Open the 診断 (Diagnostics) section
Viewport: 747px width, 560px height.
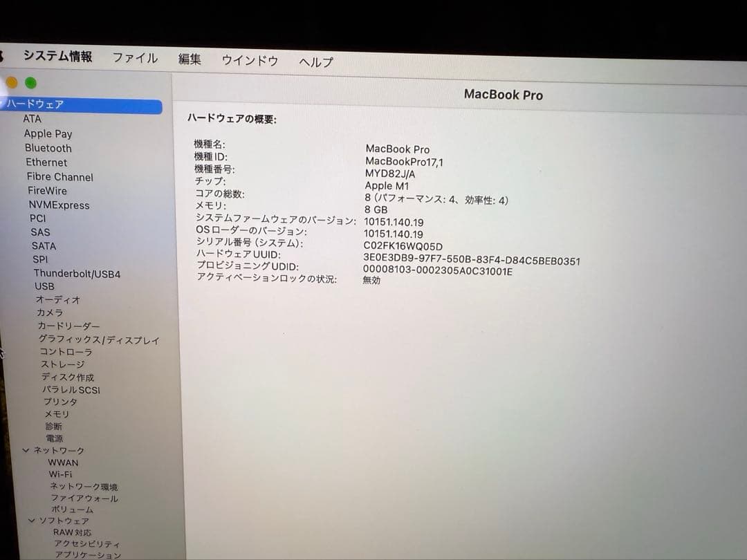(x=53, y=426)
